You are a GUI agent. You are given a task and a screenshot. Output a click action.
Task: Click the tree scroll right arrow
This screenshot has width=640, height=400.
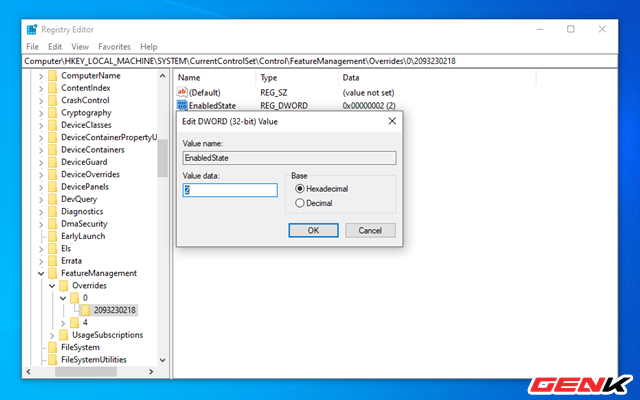(x=151, y=371)
